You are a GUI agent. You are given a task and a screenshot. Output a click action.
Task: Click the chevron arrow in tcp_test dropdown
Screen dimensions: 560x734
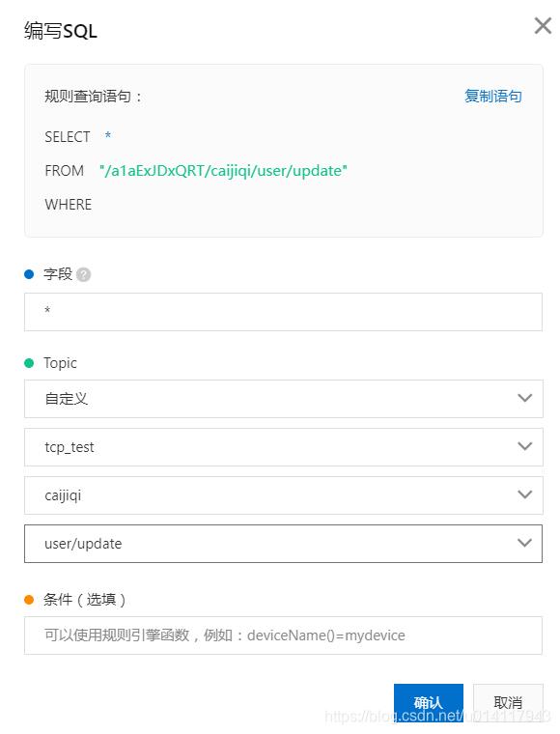tap(525, 446)
